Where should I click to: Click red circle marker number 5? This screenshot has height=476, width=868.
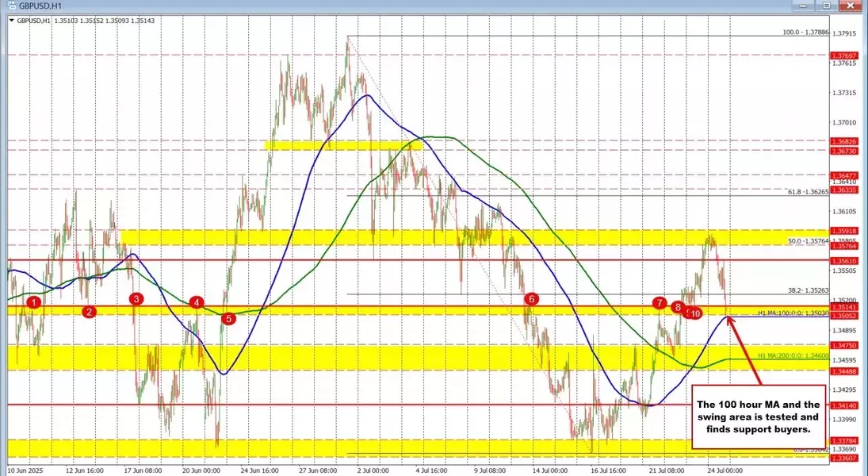(x=229, y=319)
